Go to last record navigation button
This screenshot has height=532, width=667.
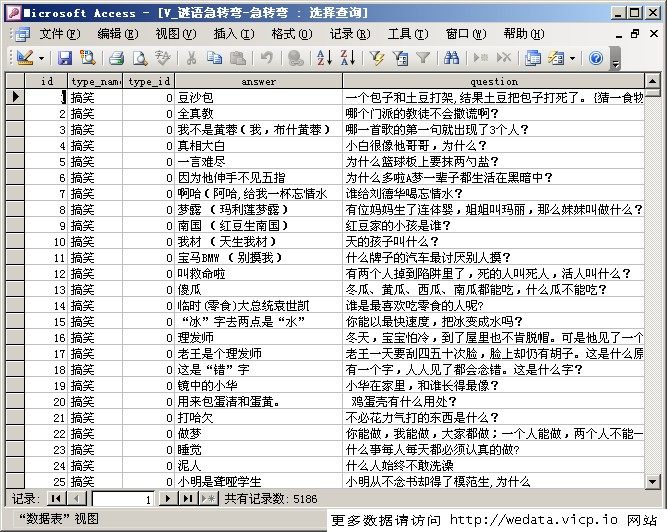click(x=188, y=498)
